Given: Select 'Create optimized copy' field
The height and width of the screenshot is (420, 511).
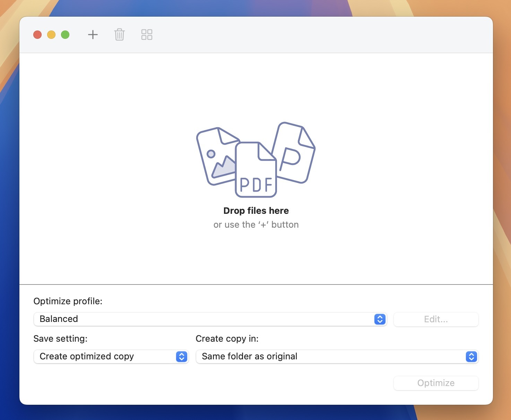Looking at the screenshot, I should 87,357.
